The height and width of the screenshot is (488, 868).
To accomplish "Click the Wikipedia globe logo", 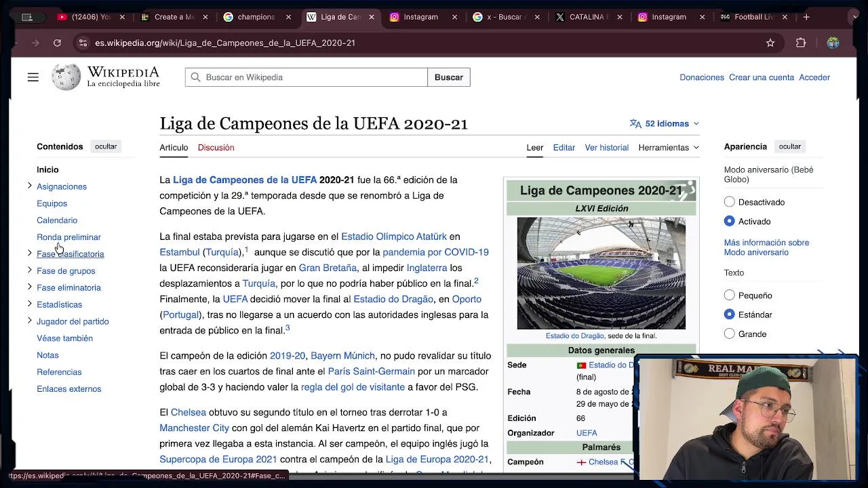I will [66, 77].
